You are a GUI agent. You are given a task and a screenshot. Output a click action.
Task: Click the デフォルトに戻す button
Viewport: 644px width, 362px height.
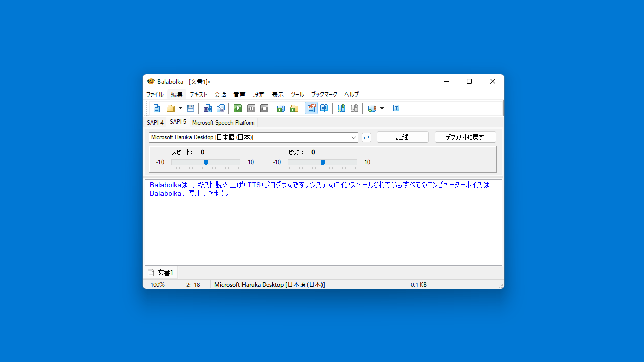465,137
